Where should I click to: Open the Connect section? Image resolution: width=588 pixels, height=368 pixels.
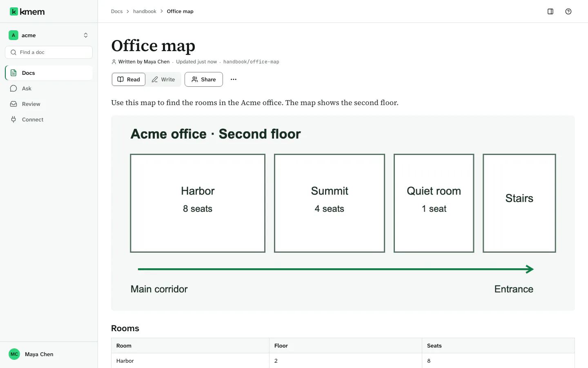click(x=49, y=119)
